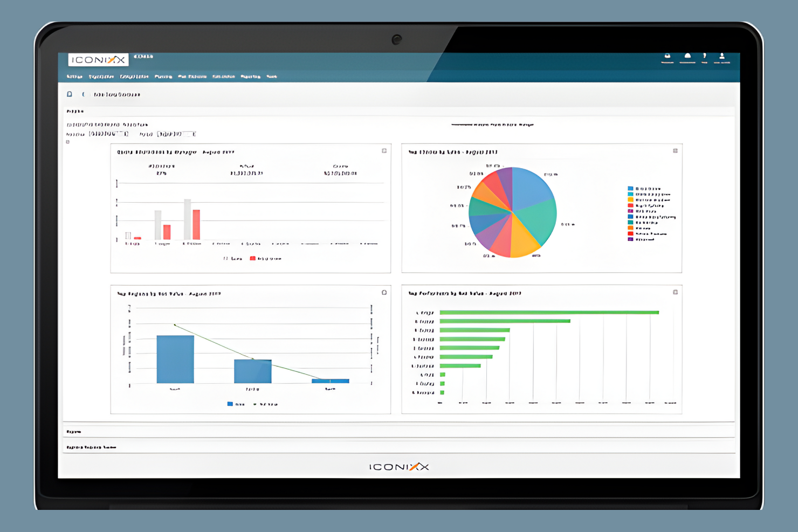Open settings on the regions chart panel
The width and height of the screenshot is (798, 532).
(384, 292)
